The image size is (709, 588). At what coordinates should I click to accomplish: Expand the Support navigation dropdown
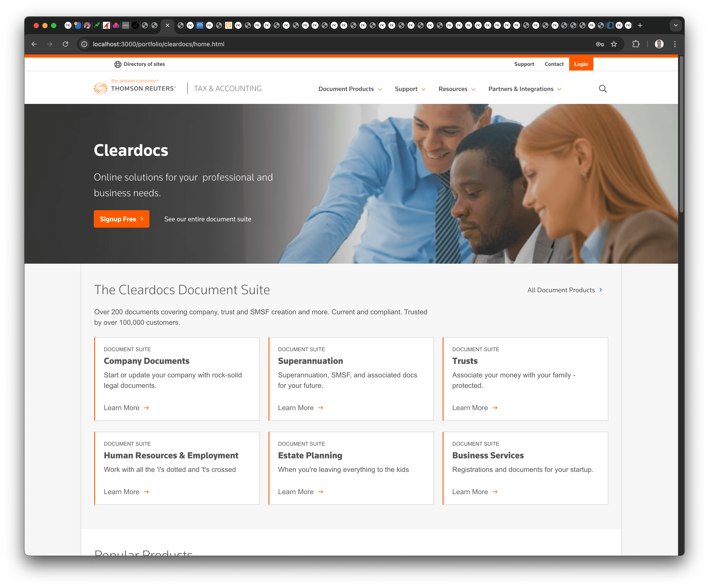[x=410, y=89]
